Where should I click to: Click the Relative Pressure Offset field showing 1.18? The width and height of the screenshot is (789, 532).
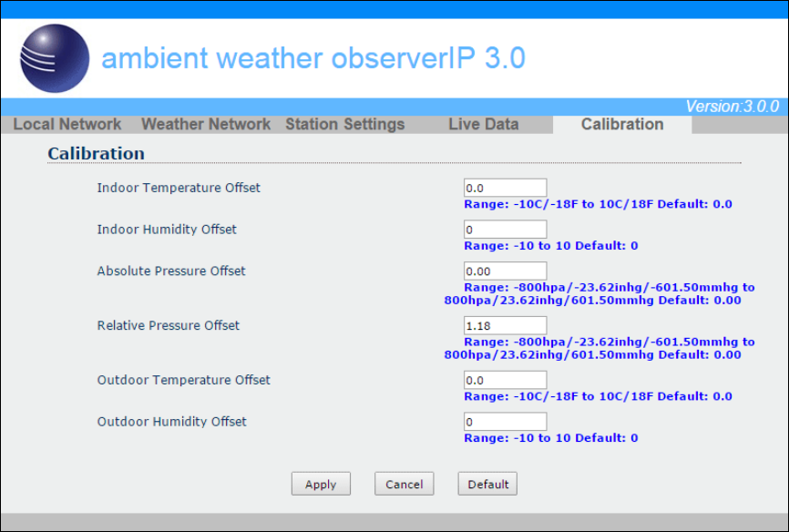pyautogui.click(x=506, y=325)
